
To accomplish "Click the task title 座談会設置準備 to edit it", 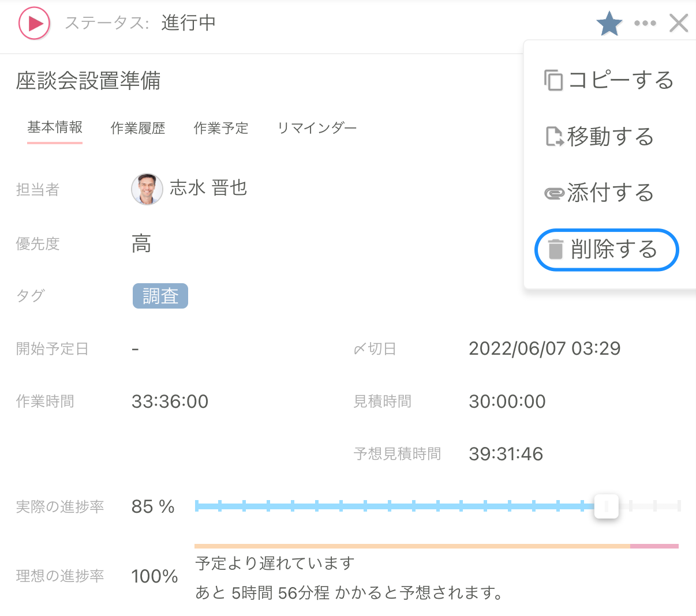I will coord(88,81).
